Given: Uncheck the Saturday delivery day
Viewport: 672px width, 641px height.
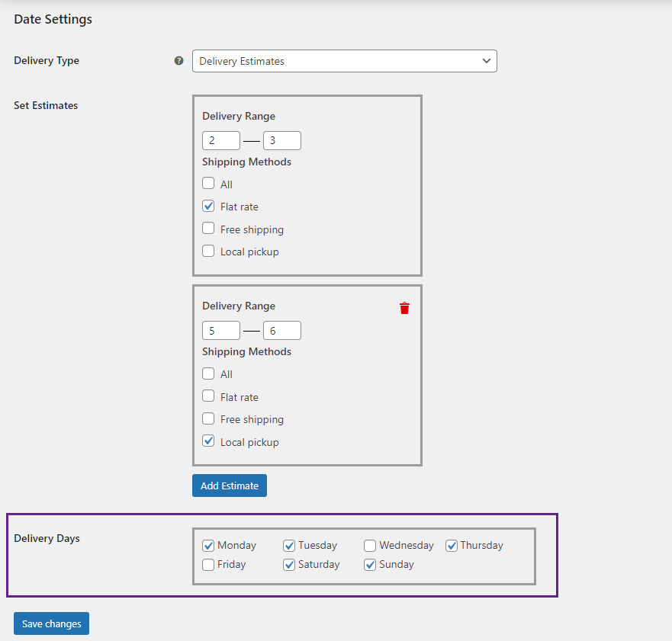Looking at the screenshot, I should tap(289, 565).
